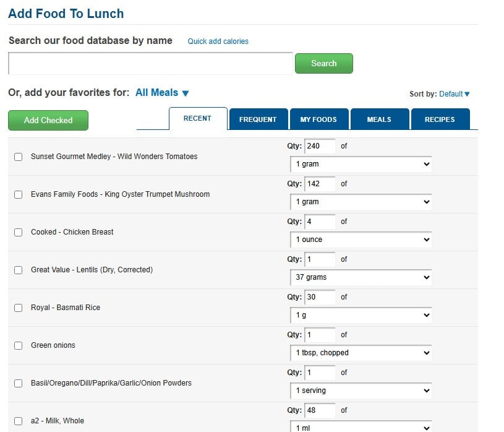Open the Meals tab
Screen dimensions: 504x432
point(380,119)
